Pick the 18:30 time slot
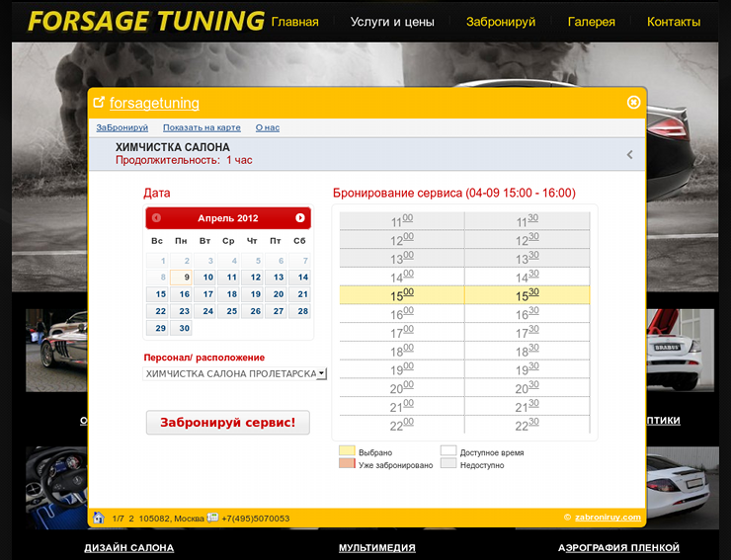Viewport: 731px width, 560px height. [528, 351]
